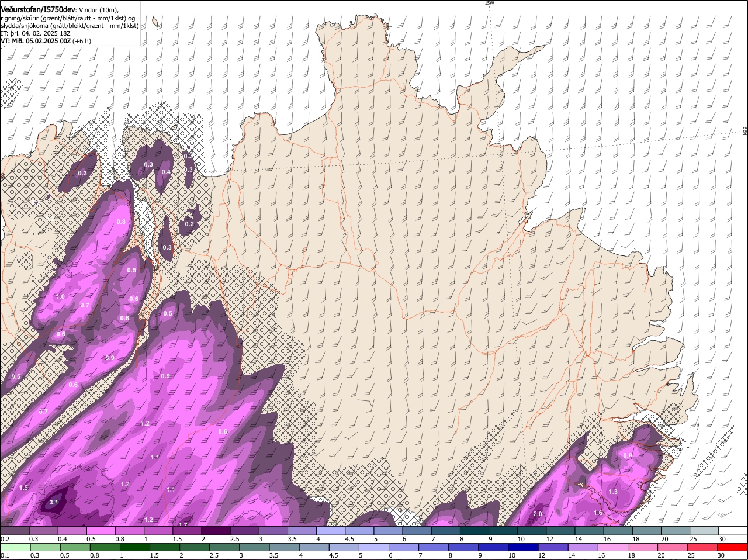Click the 1.6 value label on the map
748x560 pixels.
tap(598, 513)
